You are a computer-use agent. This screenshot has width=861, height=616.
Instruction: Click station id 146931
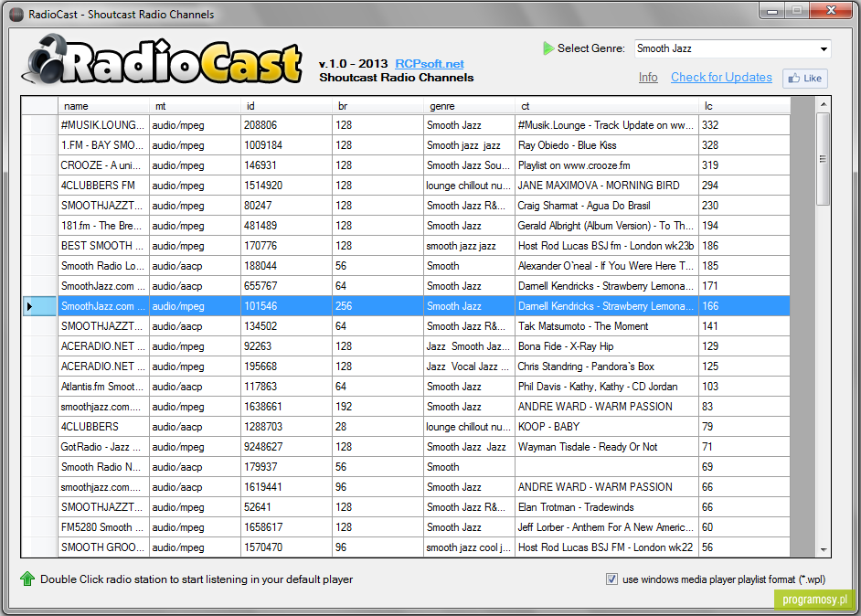coord(287,165)
